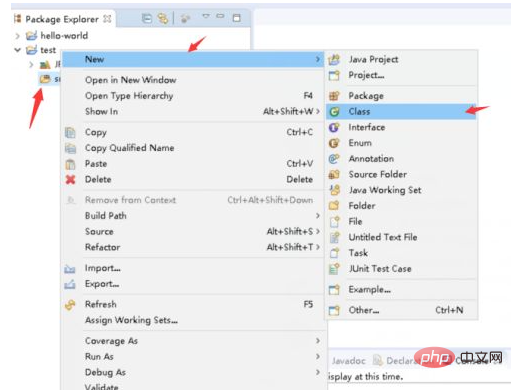Select the hello-world project
The width and height of the screenshot is (513, 390).
64,35
